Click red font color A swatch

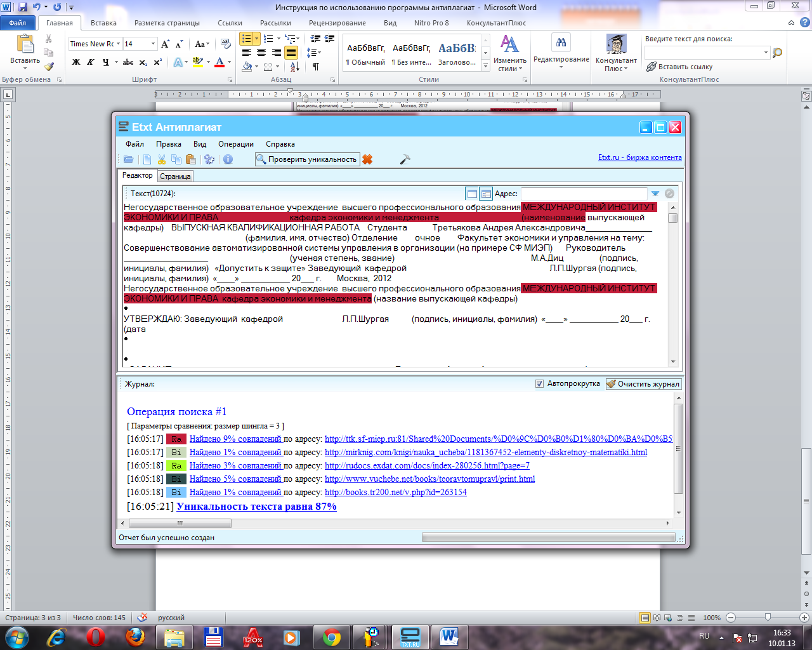tap(219, 62)
